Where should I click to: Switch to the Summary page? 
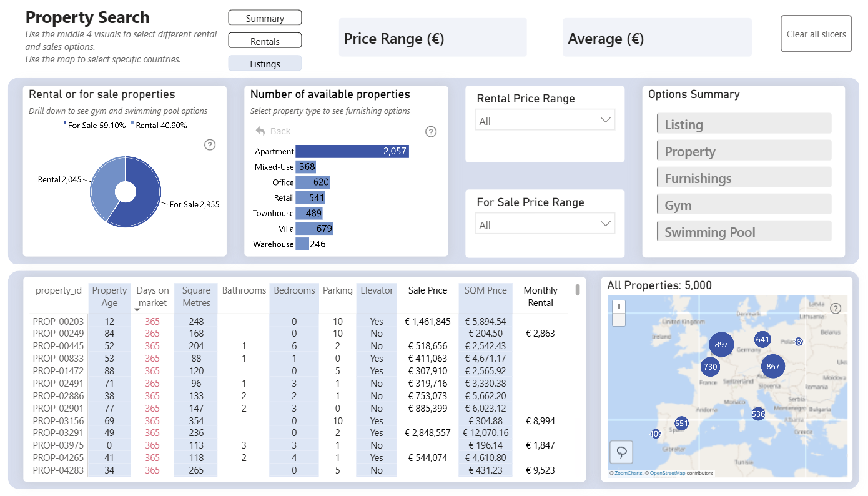(x=265, y=18)
